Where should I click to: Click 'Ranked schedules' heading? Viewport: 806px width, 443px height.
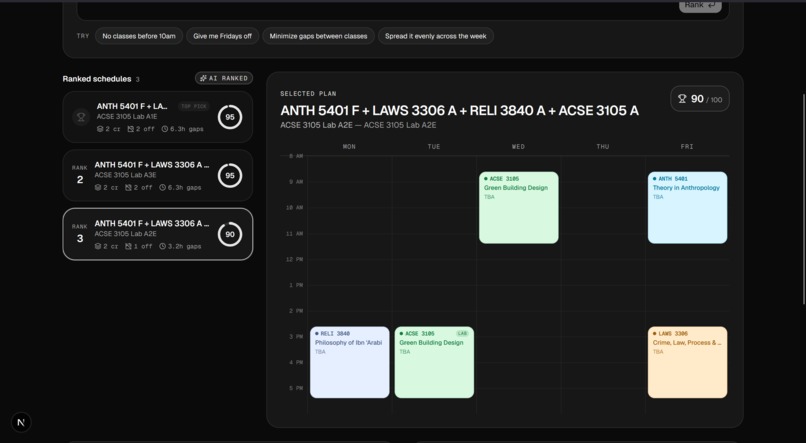point(97,79)
